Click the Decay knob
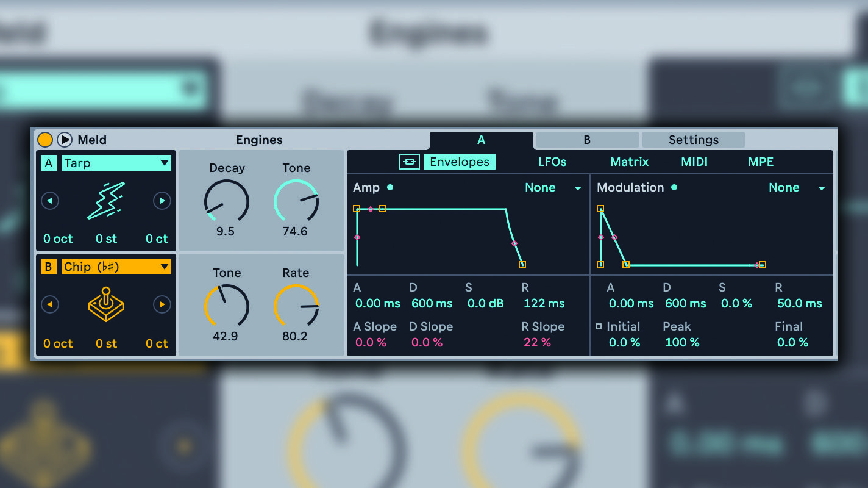The image size is (868, 488). (227, 201)
